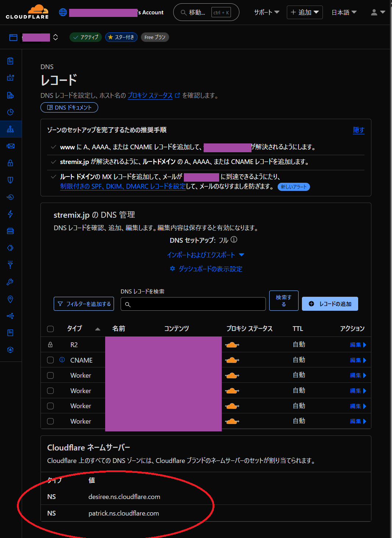This screenshot has width=392, height=538.
Task: Open the Analytics pie chart icon
Action: point(10,112)
